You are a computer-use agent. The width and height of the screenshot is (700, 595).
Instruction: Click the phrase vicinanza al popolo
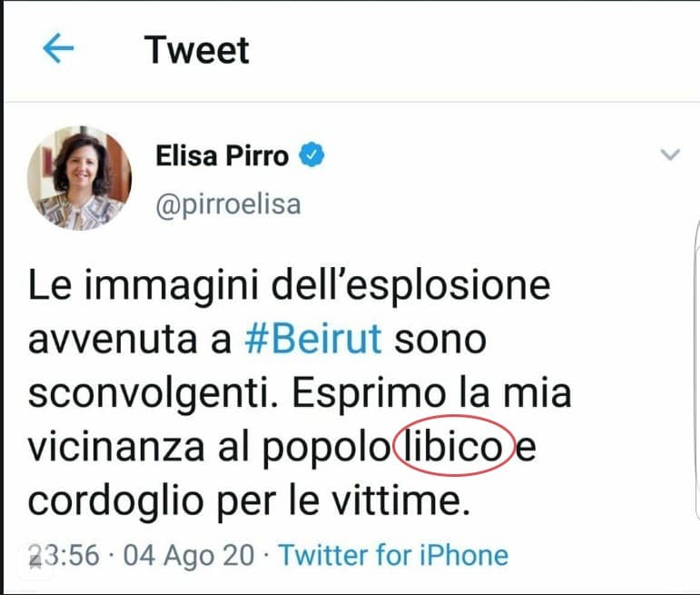point(209,448)
